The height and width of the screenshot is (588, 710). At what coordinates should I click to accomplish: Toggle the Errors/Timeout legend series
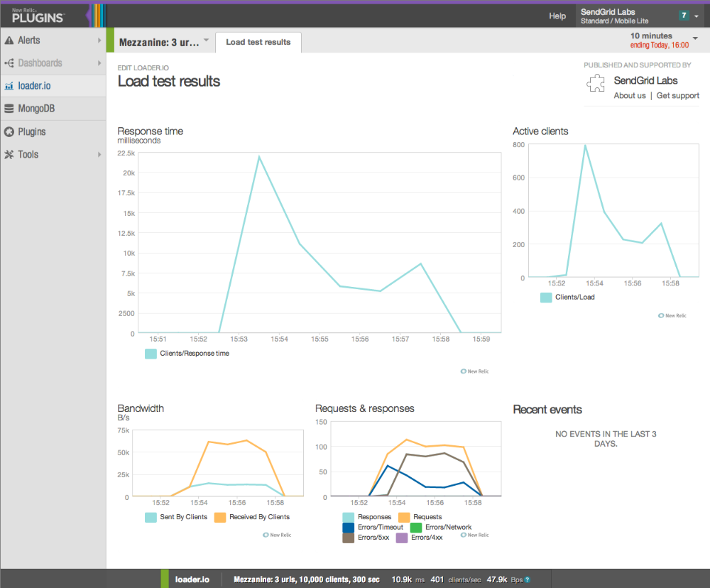(373, 528)
